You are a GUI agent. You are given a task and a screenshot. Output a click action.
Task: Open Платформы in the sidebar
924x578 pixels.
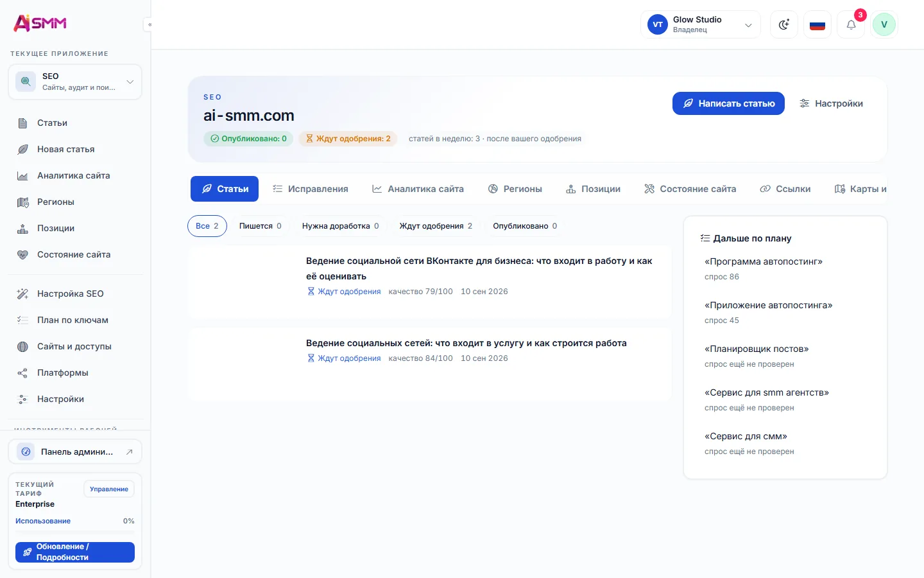point(75,372)
